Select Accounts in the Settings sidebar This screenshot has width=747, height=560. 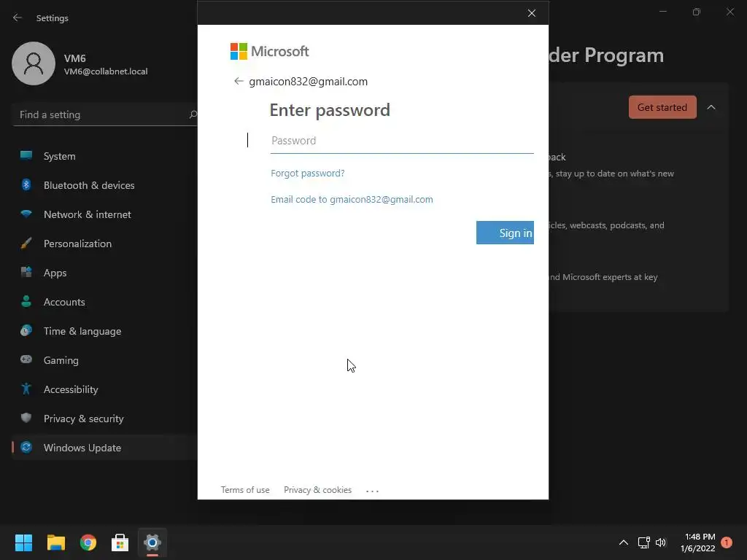coord(104,302)
